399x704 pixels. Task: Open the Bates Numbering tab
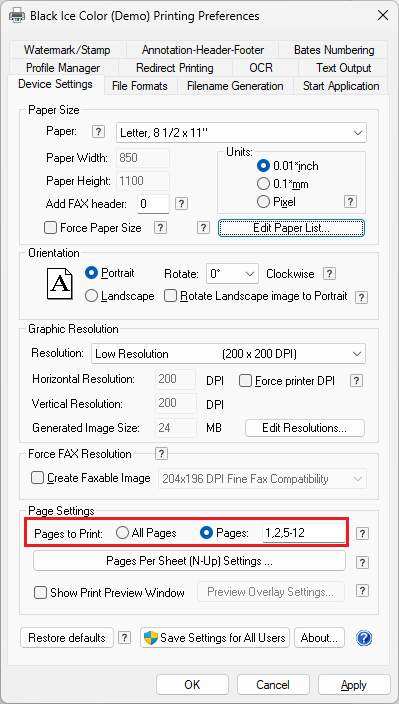[x=334, y=50]
